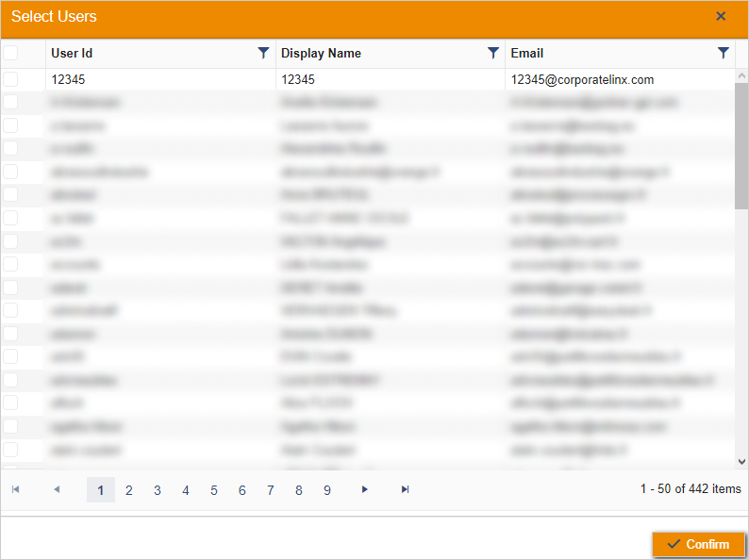749x560 pixels.
Task: Check the box for user 12345
Action: (10, 80)
